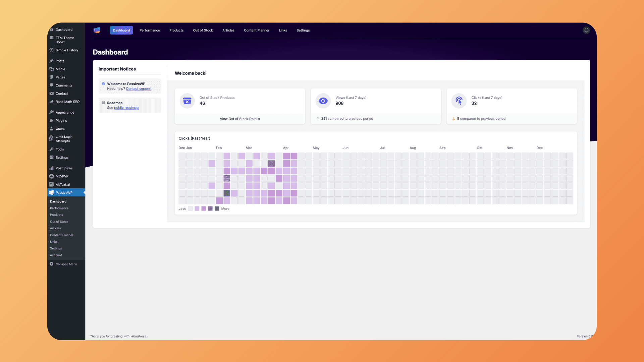Select the Comments bubble icon
Image resolution: width=644 pixels, height=362 pixels.
point(52,85)
